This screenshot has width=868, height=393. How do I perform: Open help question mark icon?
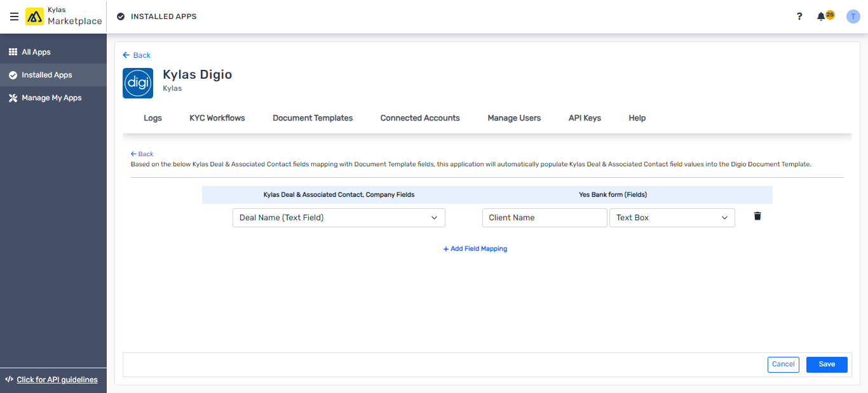coord(799,17)
